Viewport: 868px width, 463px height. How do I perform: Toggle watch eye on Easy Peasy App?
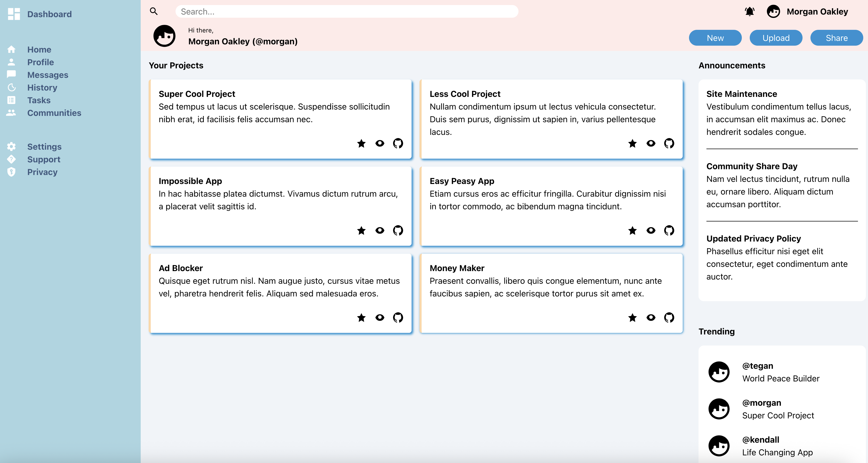(651, 230)
